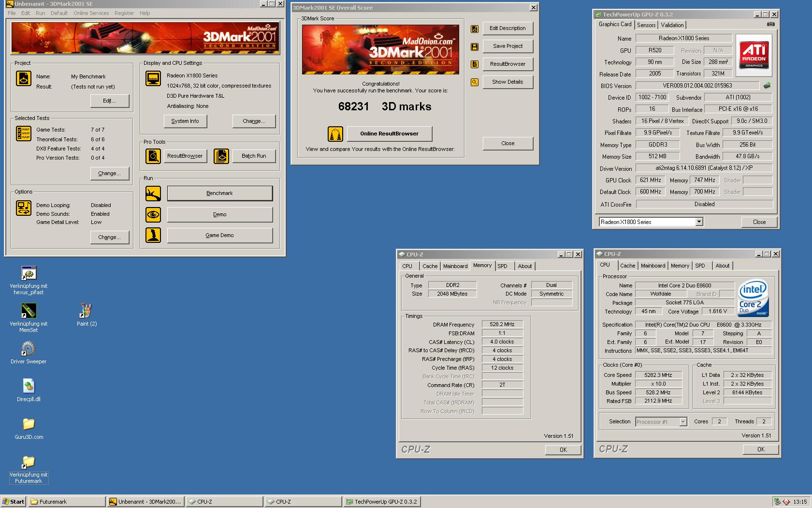Screen dimensions: 812x508
Task: Click the DRAM Frequency value 528.2 MHz
Action: tap(502, 325)
